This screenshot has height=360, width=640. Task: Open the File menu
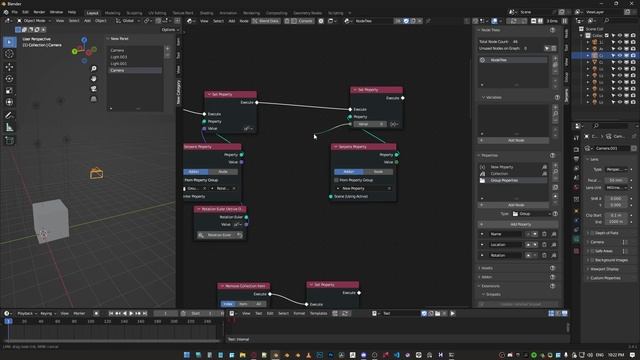pos(15,12)
